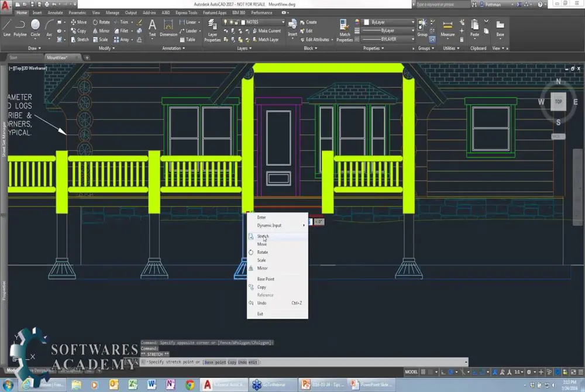
Task: Expand the Layers panel
Action: [x=245, y=48]
